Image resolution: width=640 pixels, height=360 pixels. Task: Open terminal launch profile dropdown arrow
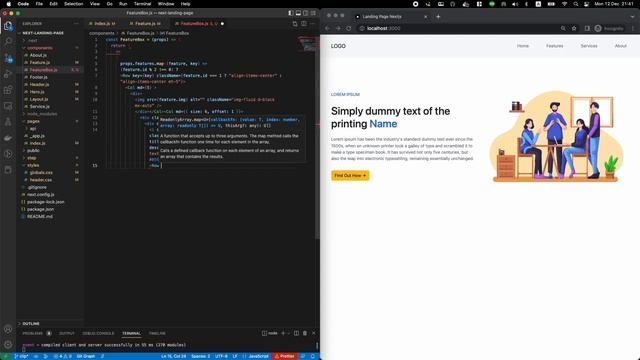click(x=288, y=333)
